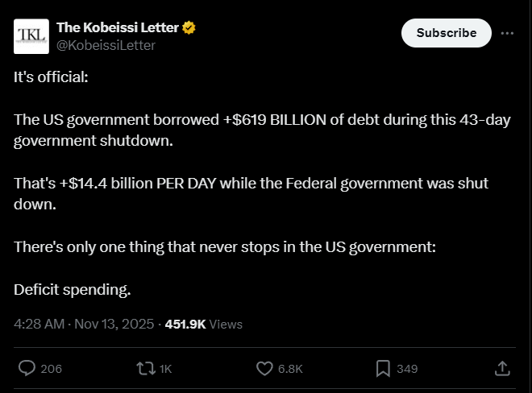
Task: Click the 1K reposts count
Action: pyautogui.click(x=166, y=369)
